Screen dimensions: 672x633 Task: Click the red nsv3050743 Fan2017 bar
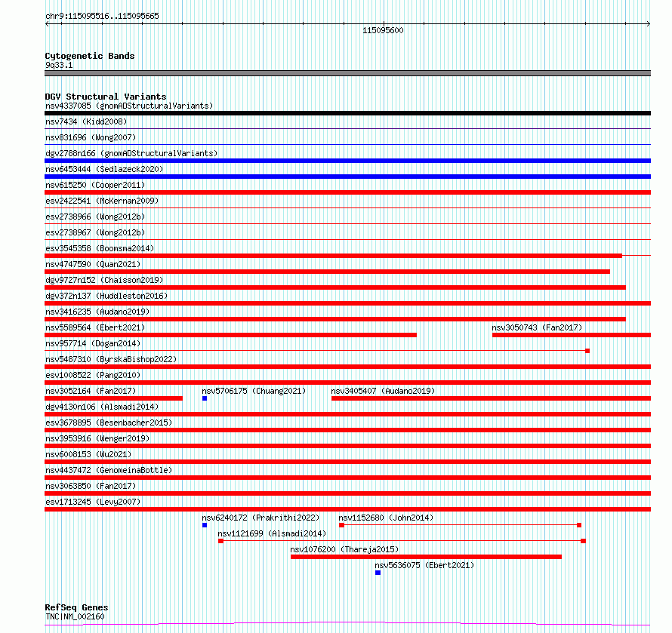click(x=572, y=335)
